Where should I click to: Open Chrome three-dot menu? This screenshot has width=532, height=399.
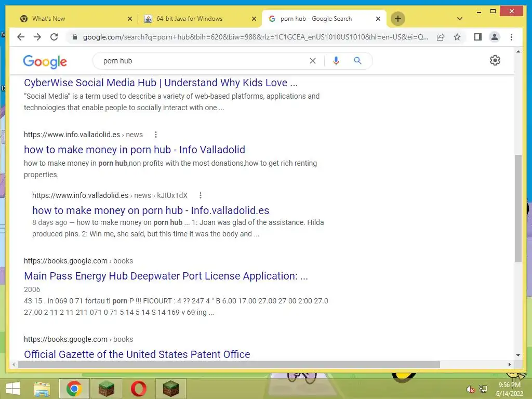(x=511, y=37)
